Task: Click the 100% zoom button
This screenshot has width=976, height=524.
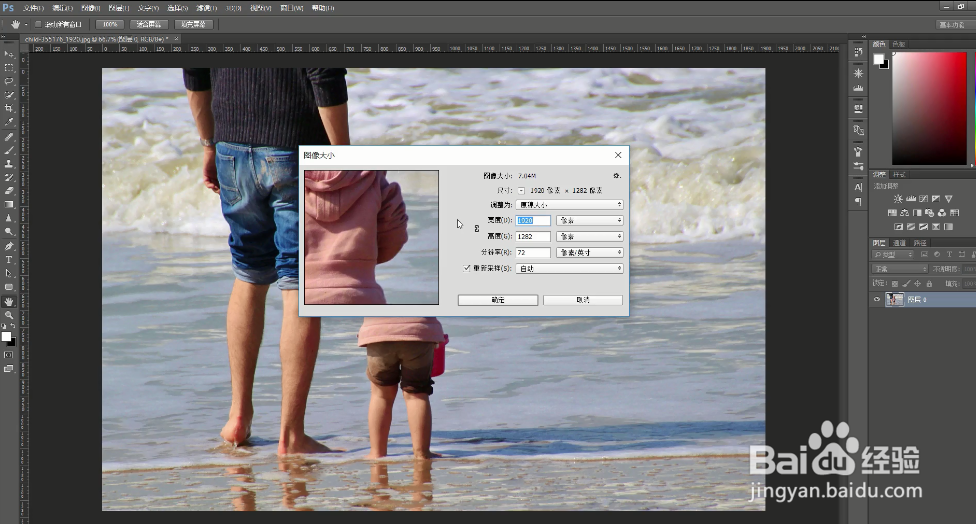Action: pos(110,24)
